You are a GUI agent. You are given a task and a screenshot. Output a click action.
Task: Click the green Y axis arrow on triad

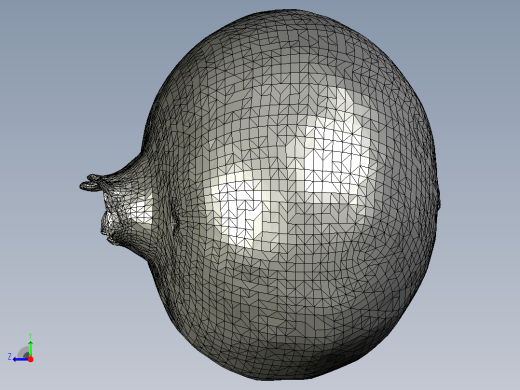pos(30,348)
